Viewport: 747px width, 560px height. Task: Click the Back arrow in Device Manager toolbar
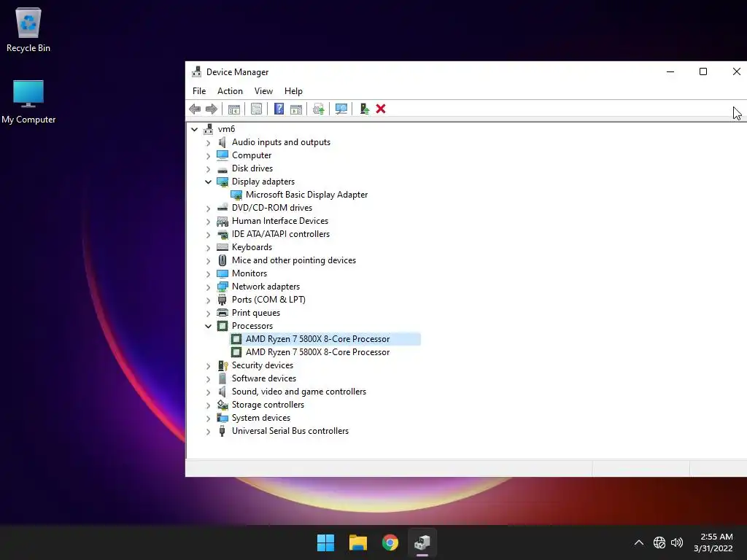195,109
